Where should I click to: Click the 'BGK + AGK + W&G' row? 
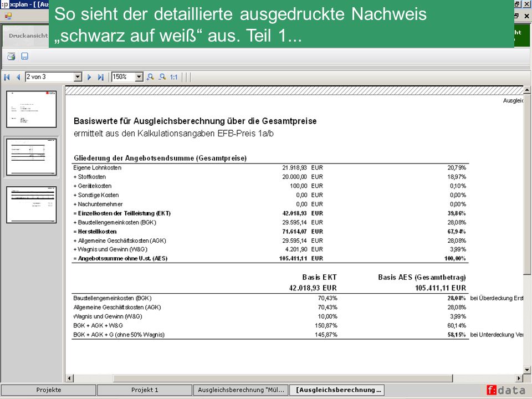(x=98, y=326)
